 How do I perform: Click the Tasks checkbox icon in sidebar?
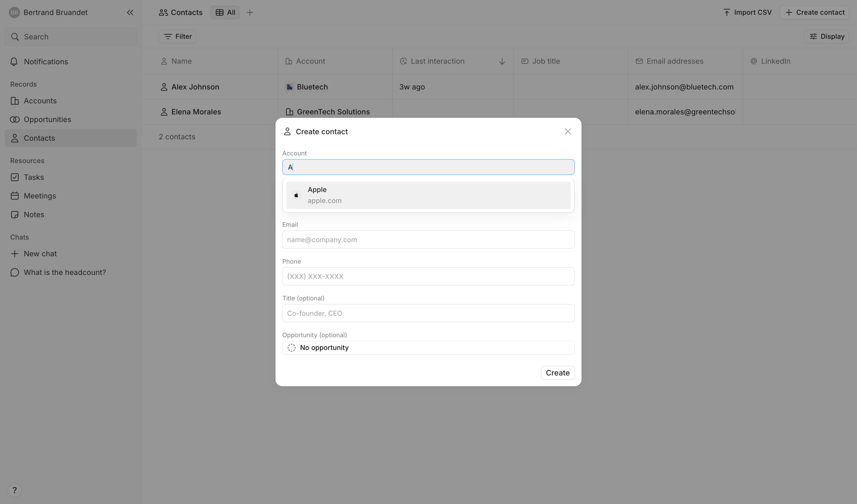pos(15,177)
